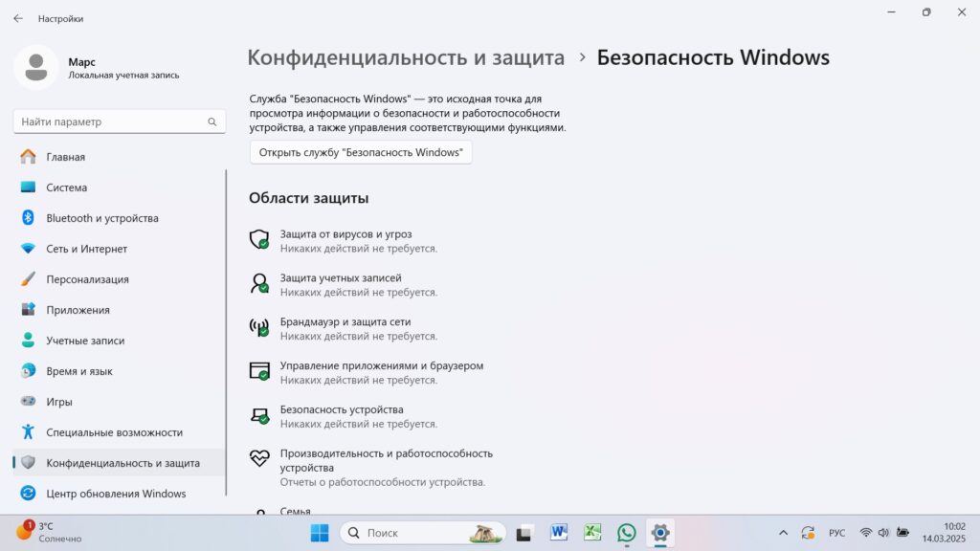Click the taskbar Поиск search box
980x551 pixels.
pos(422,533)
